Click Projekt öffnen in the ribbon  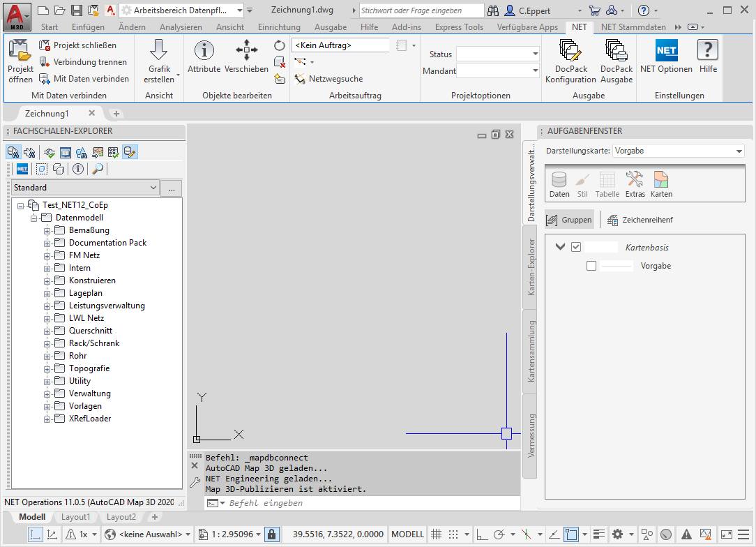pos(20,61)
